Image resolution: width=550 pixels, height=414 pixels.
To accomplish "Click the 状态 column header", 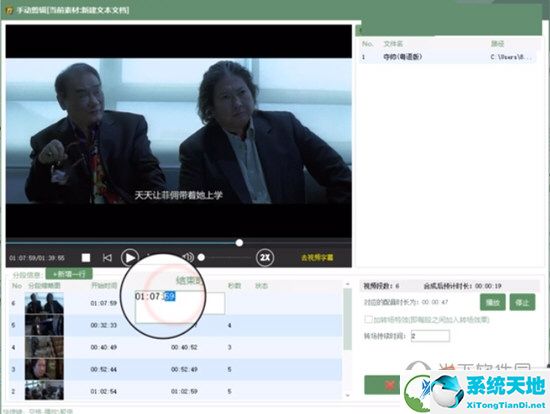I will click(261, 286).
